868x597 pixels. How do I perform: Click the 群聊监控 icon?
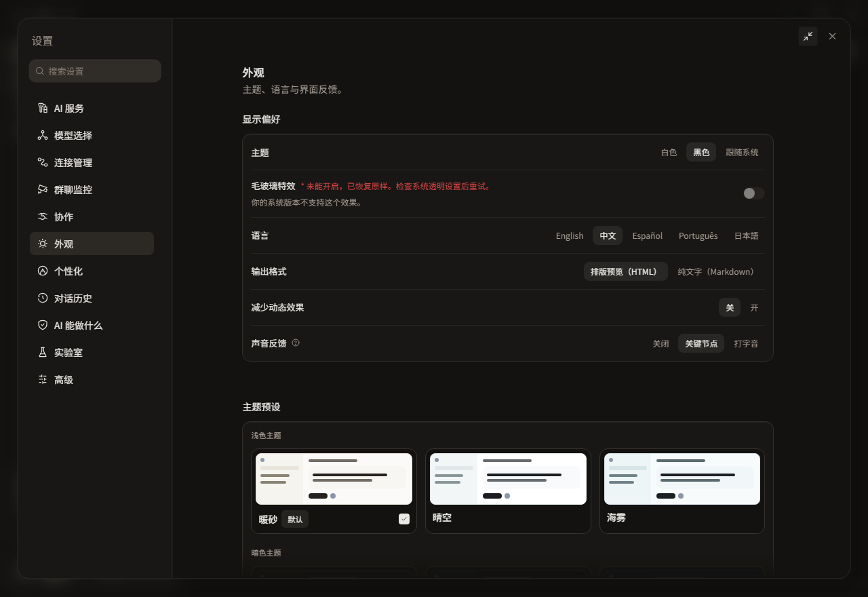(x=43, y=190)
